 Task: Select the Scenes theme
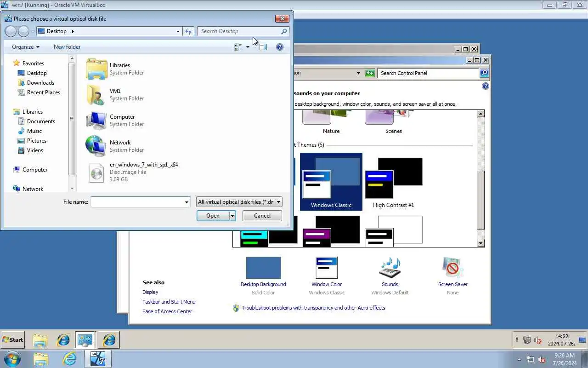point(394,122)
